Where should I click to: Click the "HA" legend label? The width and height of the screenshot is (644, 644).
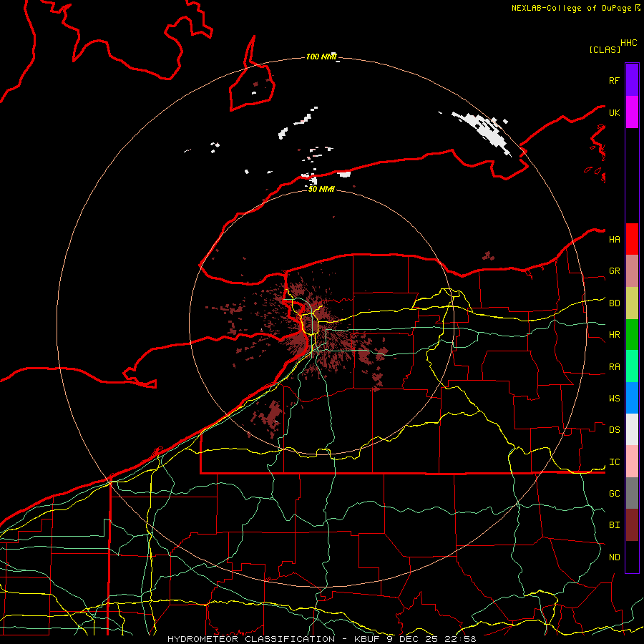click(x=614, y=240)
